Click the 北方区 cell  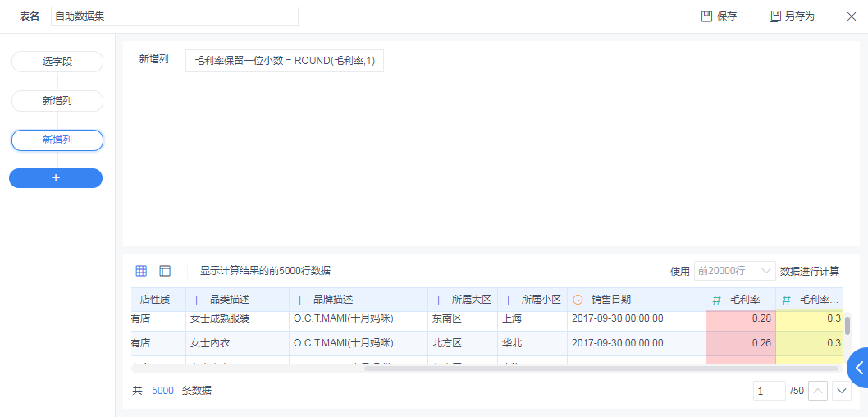(463, 343)
